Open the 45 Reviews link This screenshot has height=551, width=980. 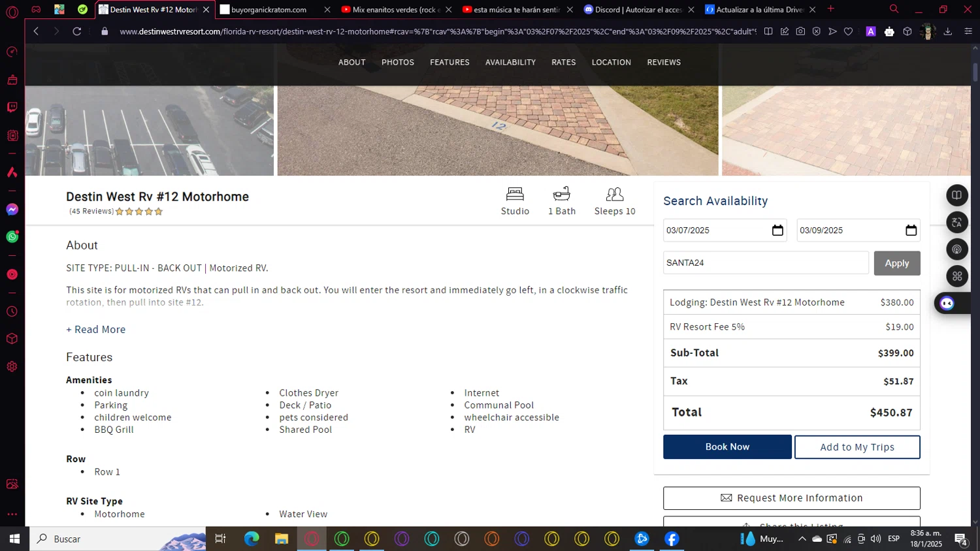[91, 212]
